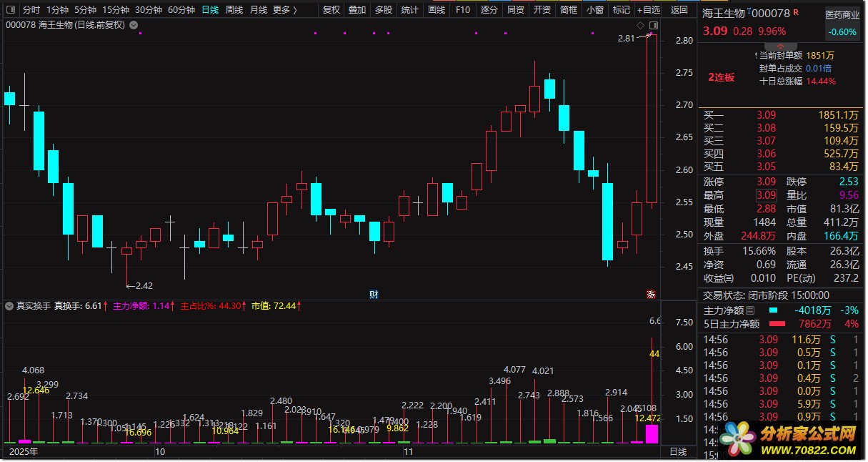Click the 主力净额 list icon
Image resolution: width=868 pixels, height=462 pixels.
click(750, 310)
